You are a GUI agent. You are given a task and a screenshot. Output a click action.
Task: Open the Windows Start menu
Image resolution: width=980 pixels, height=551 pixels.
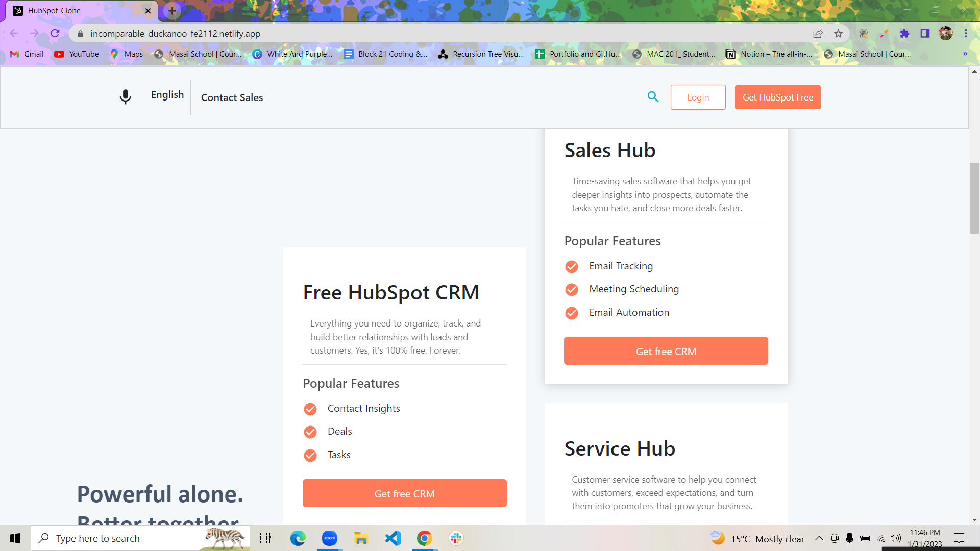[x=15, y=538]
